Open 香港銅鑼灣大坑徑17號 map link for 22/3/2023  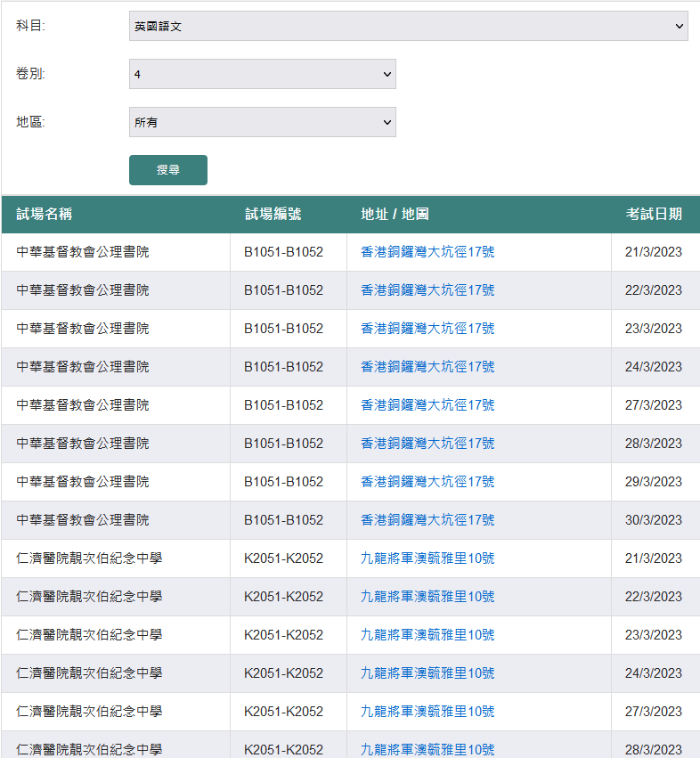pyautogui.click(x=427, y=290)
